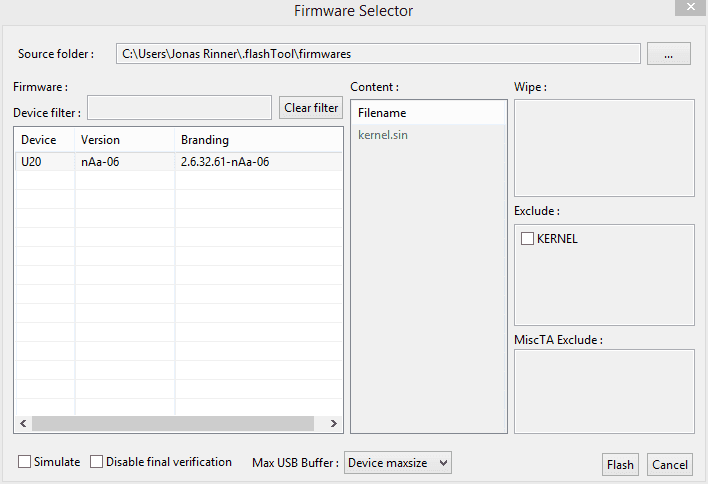Close the Firmware Selector dialog
The height and width of the screenshot is (484, 708).
[690, 7]
